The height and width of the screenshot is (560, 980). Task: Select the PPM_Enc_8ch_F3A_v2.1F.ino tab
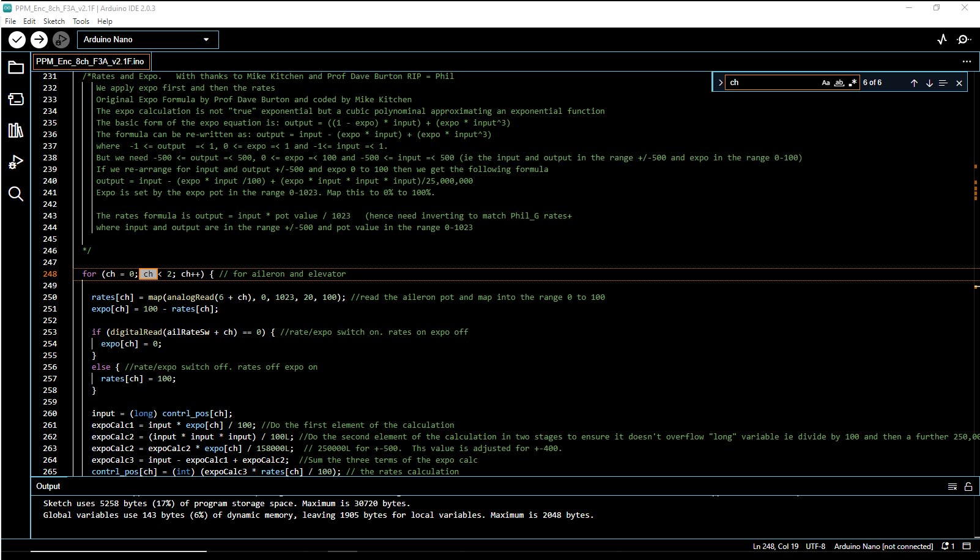[x=90, y=61]
